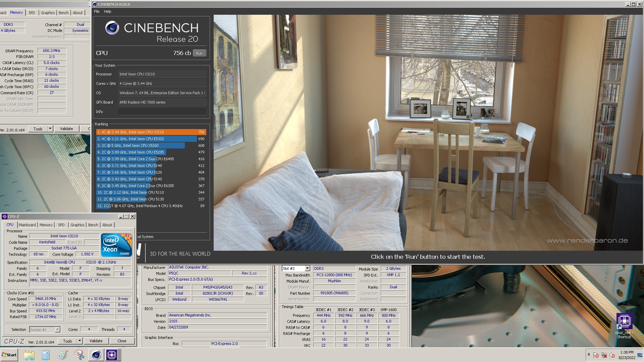The image size is (644, 362).
Task: Click the Processor field in Cinebench
Action: [x=162, y=74]
